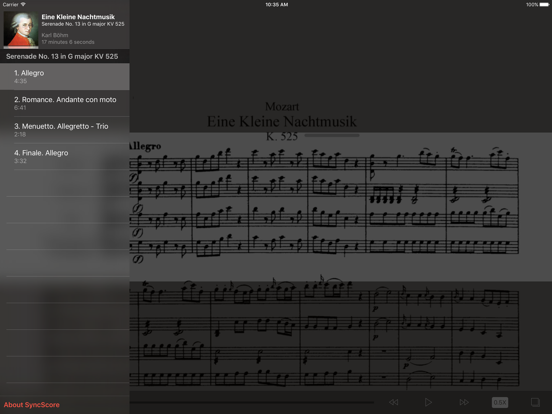The image size is (552, 414).
Task: Start playback with the play button
Action: coord(428,402)
